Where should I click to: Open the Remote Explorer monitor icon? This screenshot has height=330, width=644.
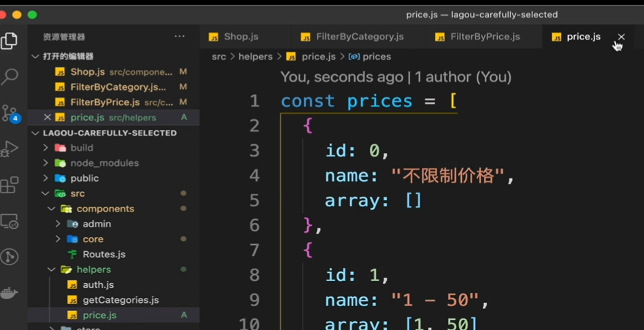[x=9, y=221]
